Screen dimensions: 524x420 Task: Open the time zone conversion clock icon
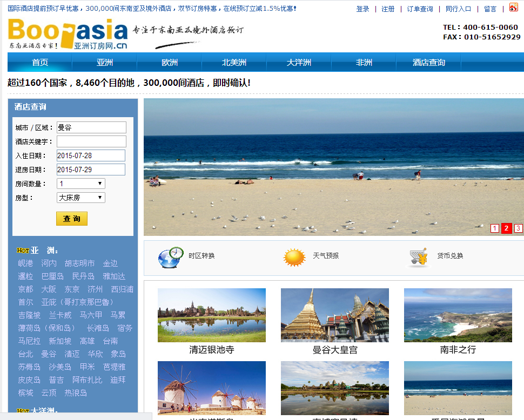(171, 257)
